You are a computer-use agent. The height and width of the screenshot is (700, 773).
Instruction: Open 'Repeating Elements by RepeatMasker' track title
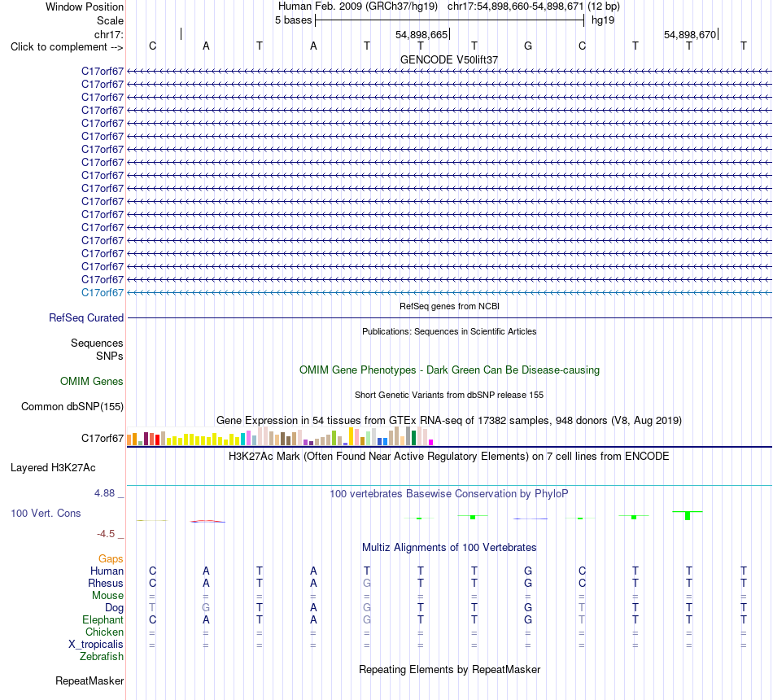[449, 669]
